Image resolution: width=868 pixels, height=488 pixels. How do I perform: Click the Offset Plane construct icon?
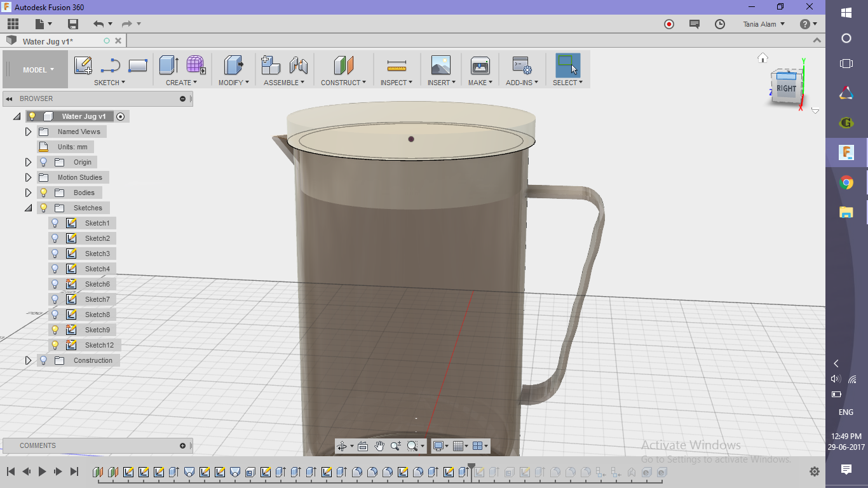[343, 65]
